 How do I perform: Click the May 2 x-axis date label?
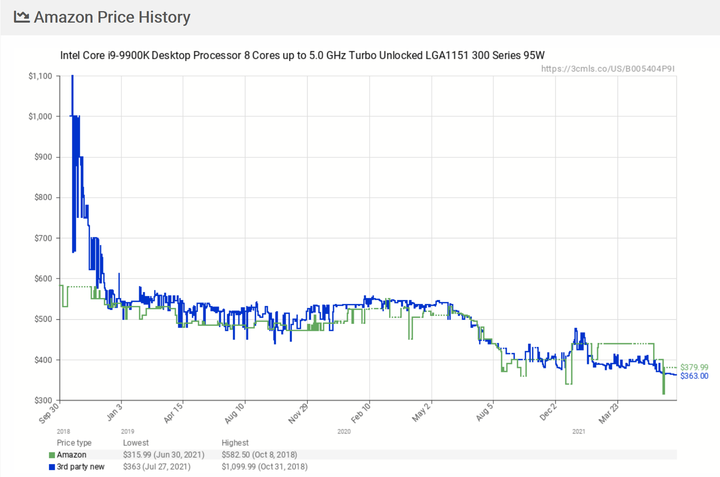point(422,412)
